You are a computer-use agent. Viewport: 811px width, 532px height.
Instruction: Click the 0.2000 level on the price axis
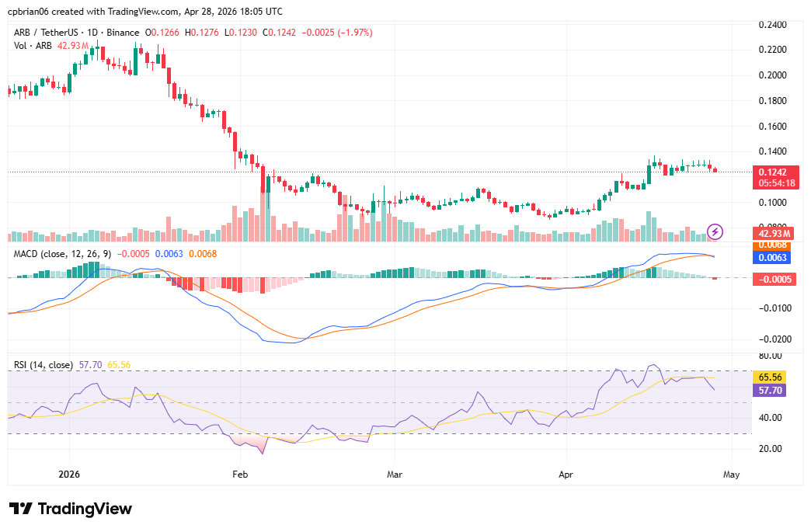(774, 75)
